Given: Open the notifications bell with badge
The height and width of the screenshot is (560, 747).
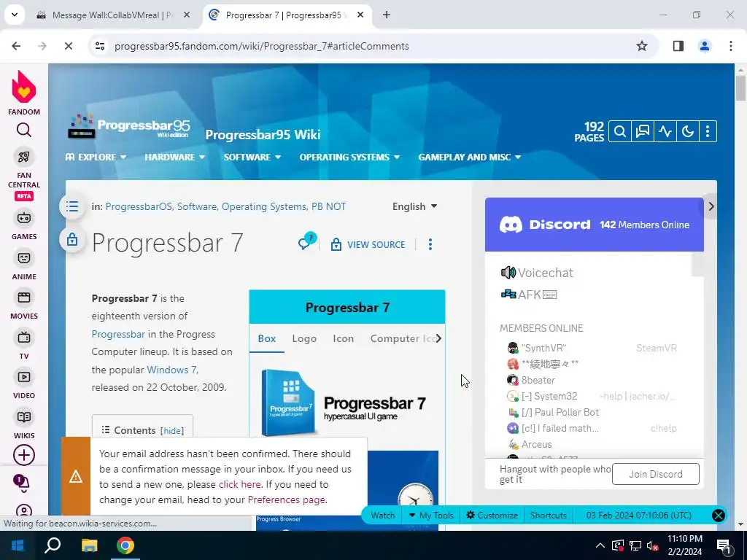Looking at the screenshot, I should click(22, 483).
